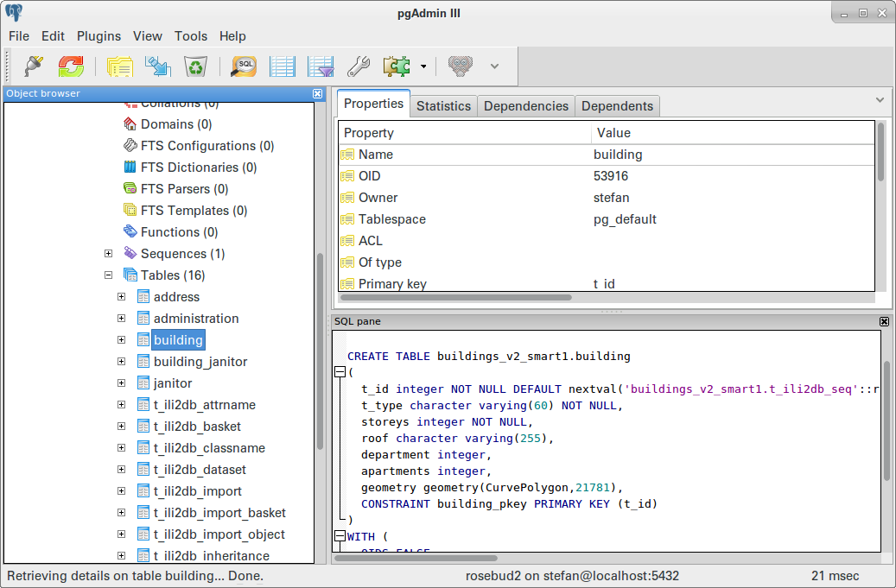This screenshot has width=896, height=588.
Task: Open the maintenance wrench tool
Action: pos(359,66)
